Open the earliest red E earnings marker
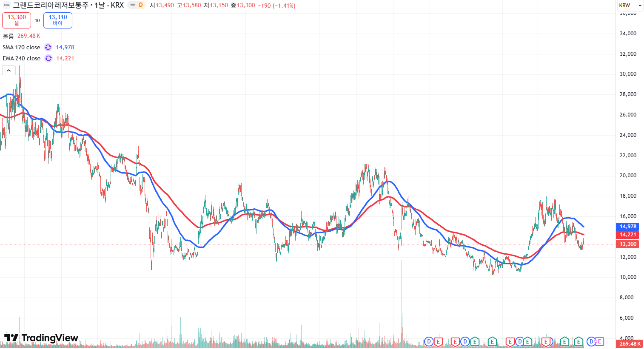644x349 pixels. 439,341
